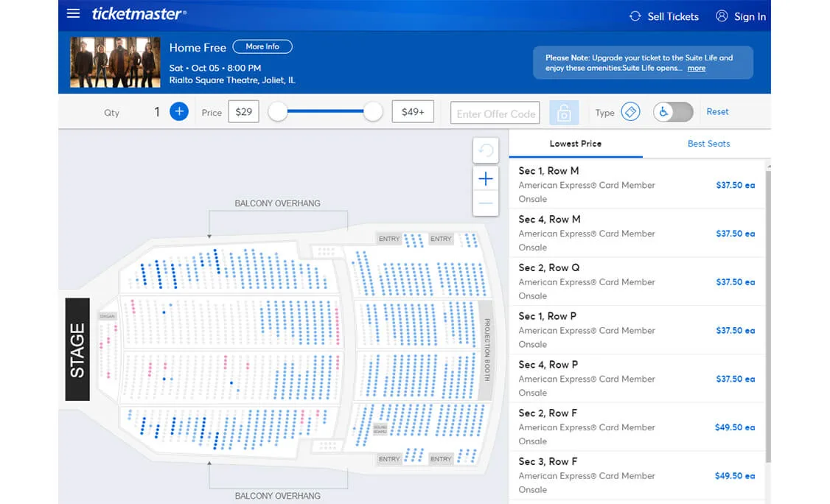Click the Ticketmaster logo
The image size is (830, 504).
tap(139, 14)
